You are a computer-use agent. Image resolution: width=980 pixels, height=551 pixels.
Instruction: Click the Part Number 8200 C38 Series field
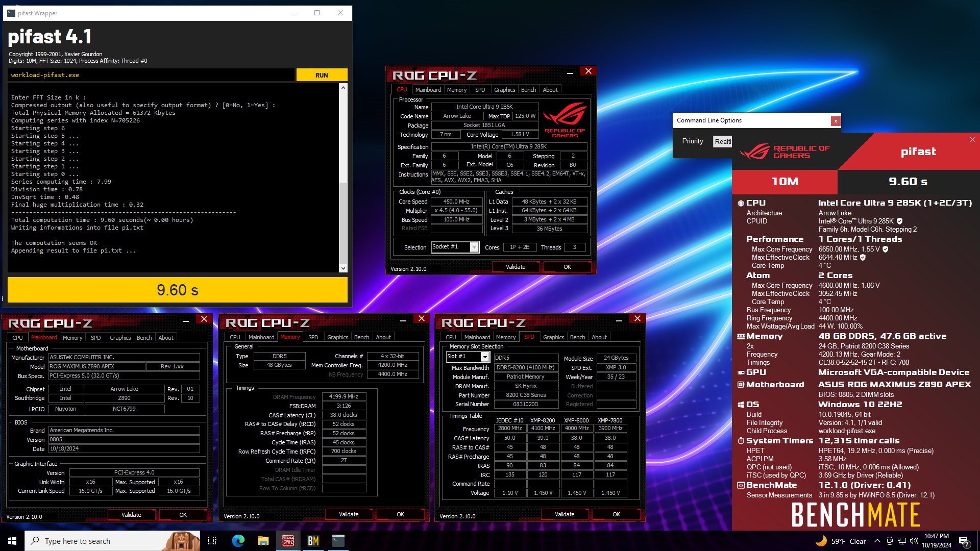pyautogui.click(x=526, y=395)
